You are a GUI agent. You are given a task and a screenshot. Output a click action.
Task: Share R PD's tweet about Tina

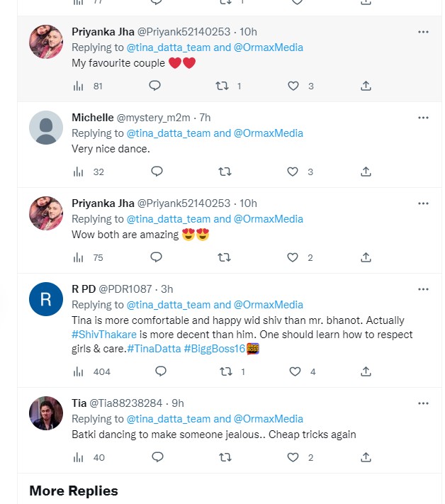coord(366,371)
